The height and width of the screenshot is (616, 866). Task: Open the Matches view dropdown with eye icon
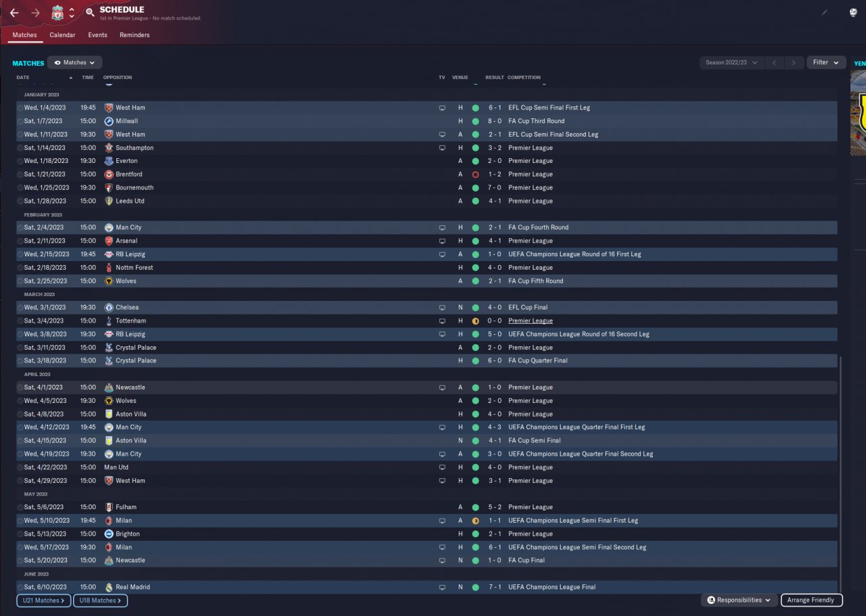pyautogui.click(x=74, y=63)
